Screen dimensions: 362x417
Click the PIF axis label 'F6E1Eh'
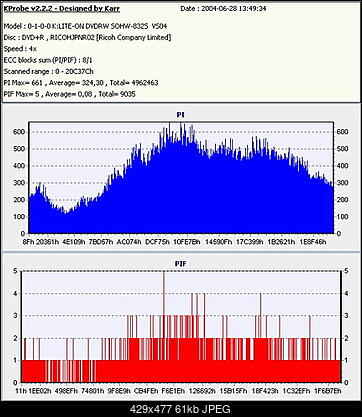click(173, 391)
